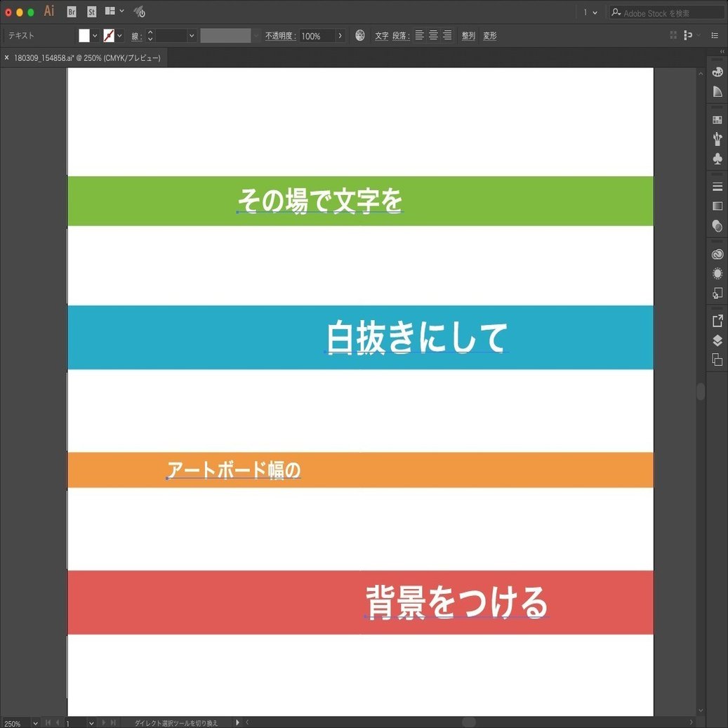Open the Brushes panel

point(717,139)
